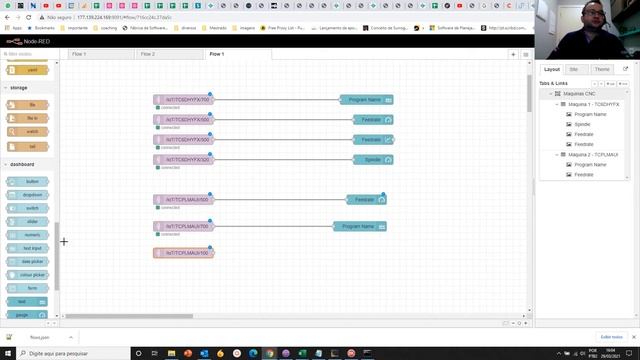This screenshot has height=360, width=640.
Task: Close the downloads bar
Action: click(x=634, y=337)
